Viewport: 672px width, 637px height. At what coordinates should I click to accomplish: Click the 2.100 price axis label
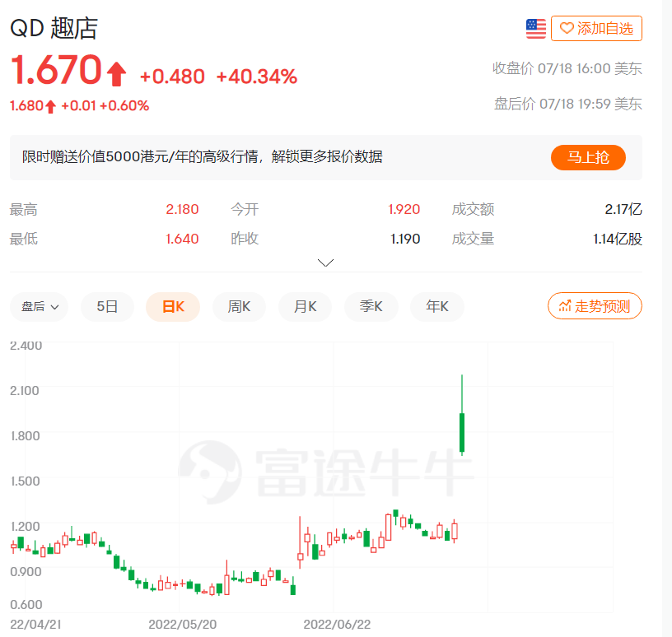[x=25, y=391]
